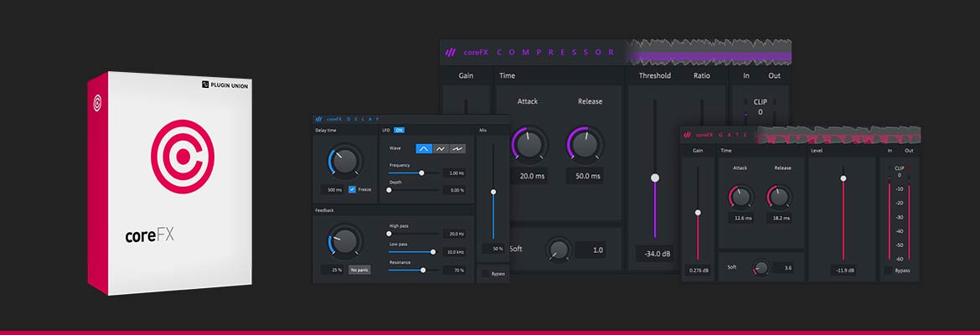This screenshot has width=980, height=335.
Task: Click the 12.6 ms Gate attack field
Action: pos(740,218)
